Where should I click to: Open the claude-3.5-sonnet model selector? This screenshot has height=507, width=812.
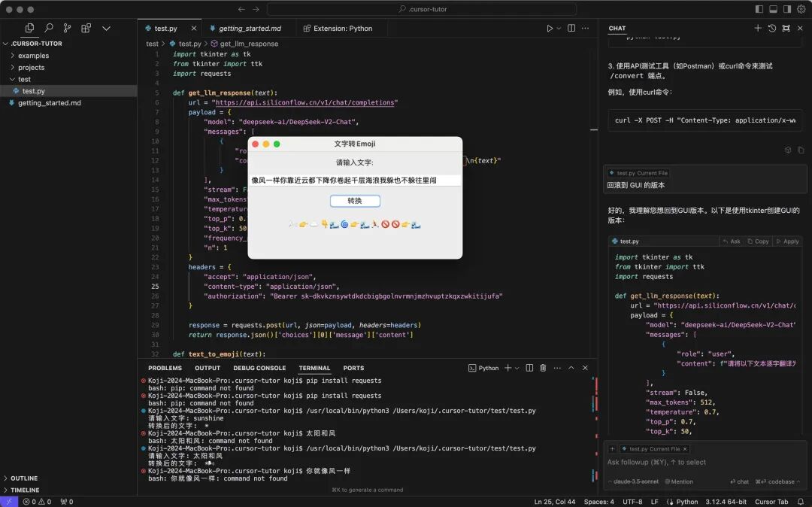(633, 481)
